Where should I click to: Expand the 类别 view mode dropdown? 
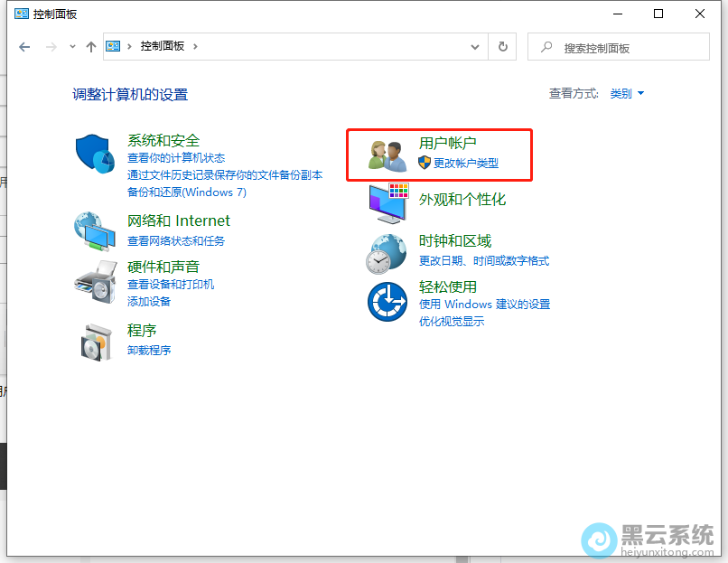click(627, 94)
